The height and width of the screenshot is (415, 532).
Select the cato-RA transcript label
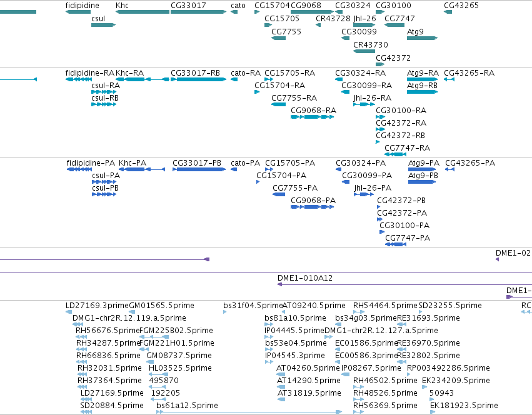(x=246, y=73)
